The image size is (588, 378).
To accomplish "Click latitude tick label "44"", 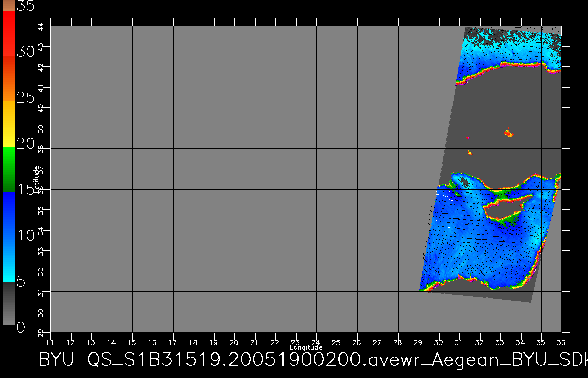I will pos(41,27).
